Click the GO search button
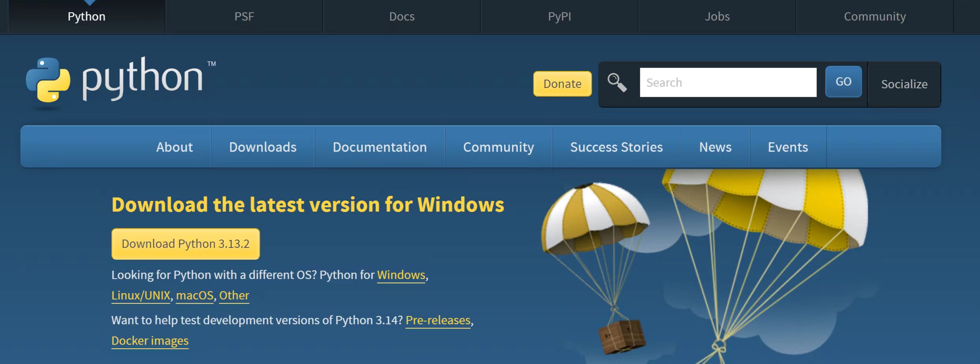Viewport: 980px width, 364px height. coord(844,82)
